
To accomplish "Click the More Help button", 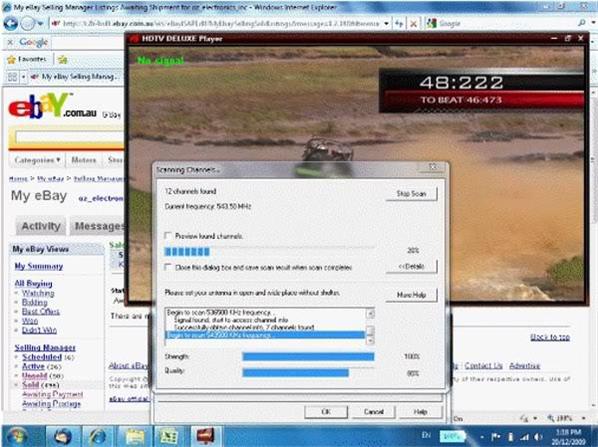I will (x=411, y=295).
